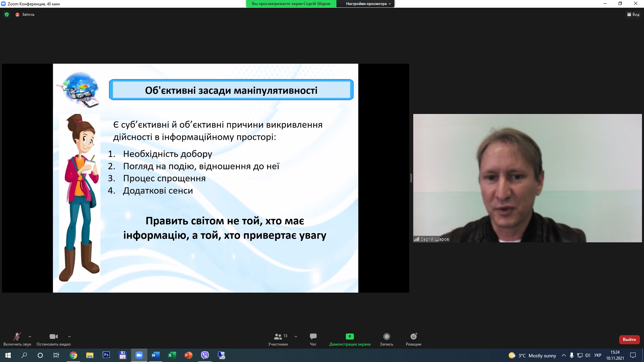Click the recording indicator labeled Запись
The width and height of the screenshot is (644, 362).
[x=25, y=14]
